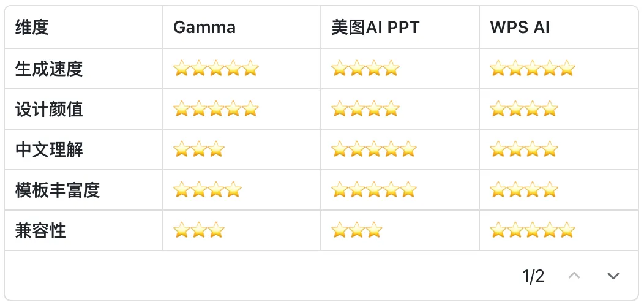Click 美图AI PPT's 模板丰富度 star rating
Screen dimensions: 644x305
coord(373,190)
